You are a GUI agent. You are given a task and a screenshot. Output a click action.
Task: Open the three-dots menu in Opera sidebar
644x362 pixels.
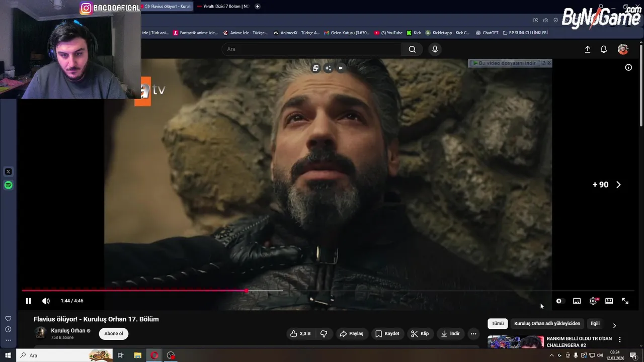(x=8, y=340)
